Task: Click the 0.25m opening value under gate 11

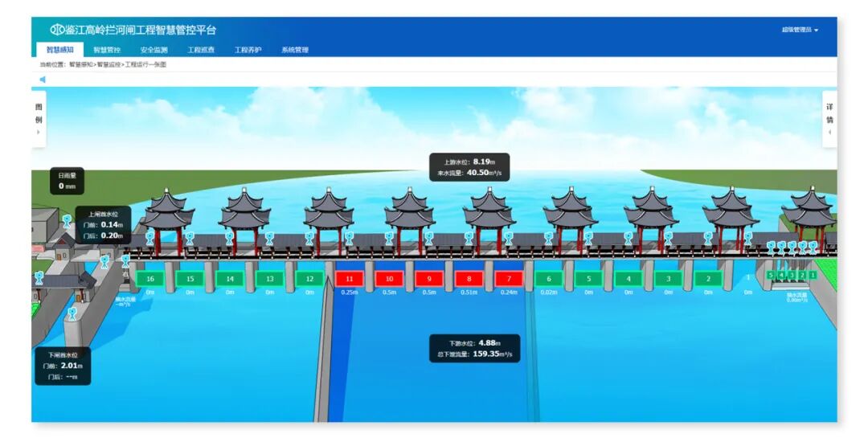Action: click(350, 292)
